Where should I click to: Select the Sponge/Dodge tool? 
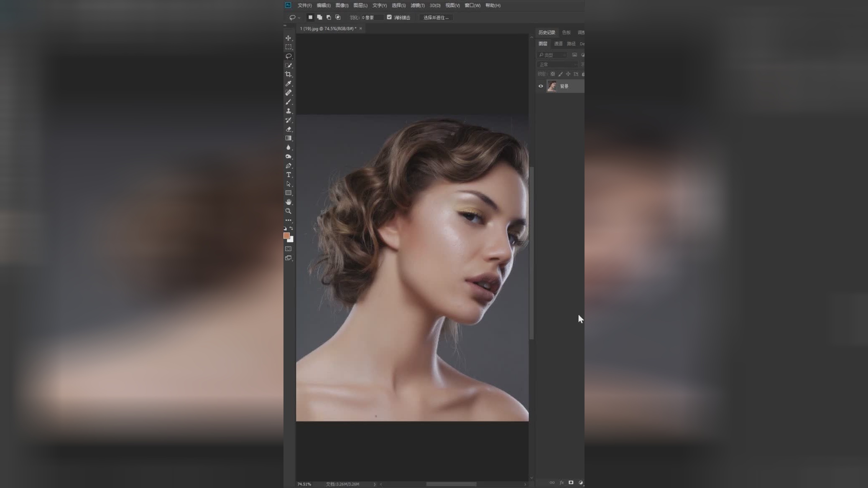(288, 157)
